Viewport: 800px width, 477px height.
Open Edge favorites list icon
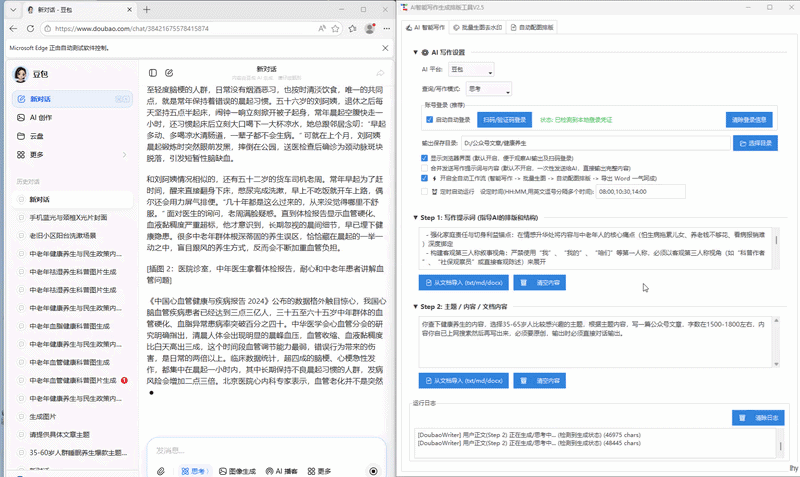pos(353,29)
